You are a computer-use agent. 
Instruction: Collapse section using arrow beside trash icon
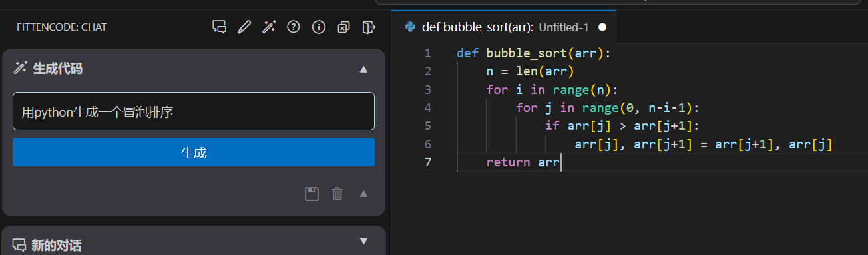(363, 194)
